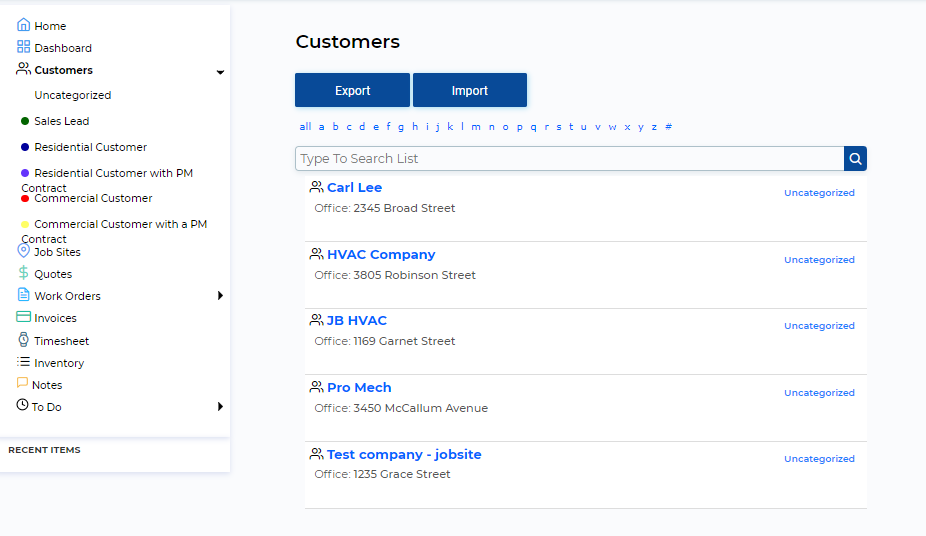Open the Inventory menu item
The height and width of the screenshot is (536, 926).
(59, 363)
